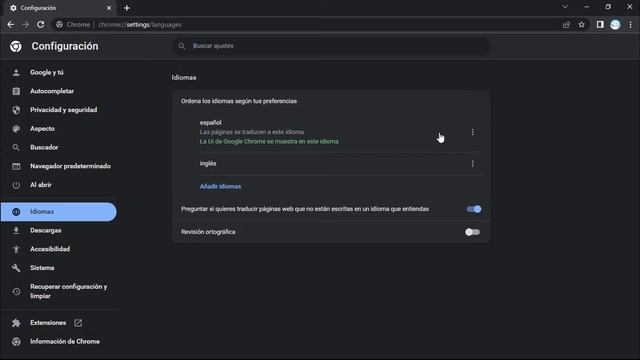Go back using the browser back arrow
Screen dimensions: 640x360
[11, 24]
